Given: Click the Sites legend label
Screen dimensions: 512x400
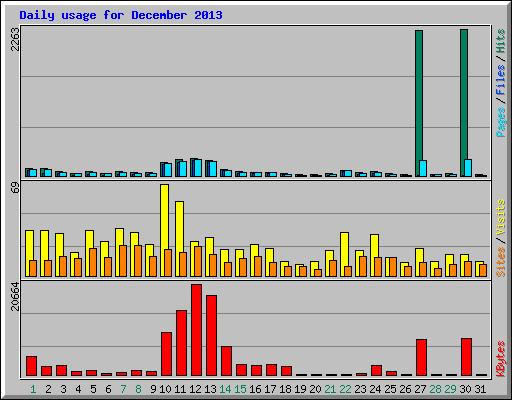Looking at the screenshot, I should point(500,262).
